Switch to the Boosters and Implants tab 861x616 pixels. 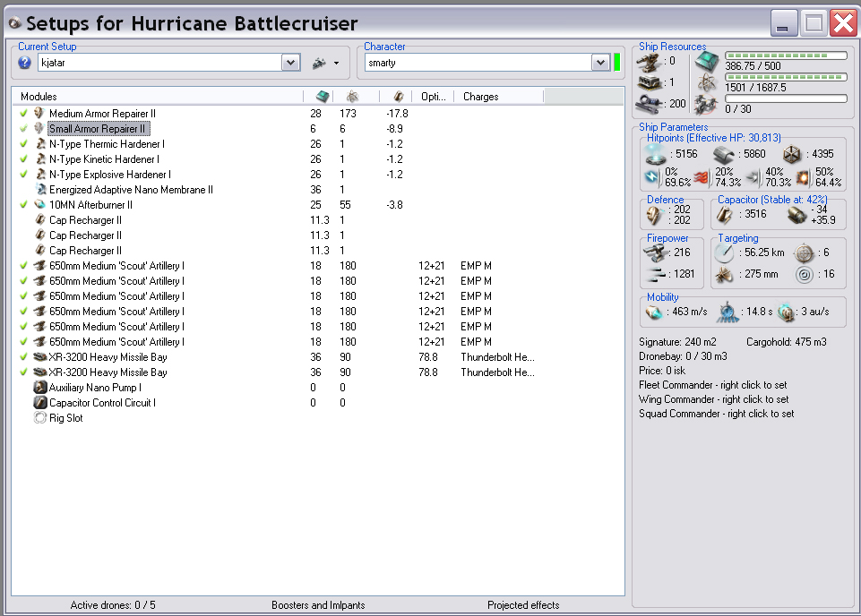(x=318, y=605)
